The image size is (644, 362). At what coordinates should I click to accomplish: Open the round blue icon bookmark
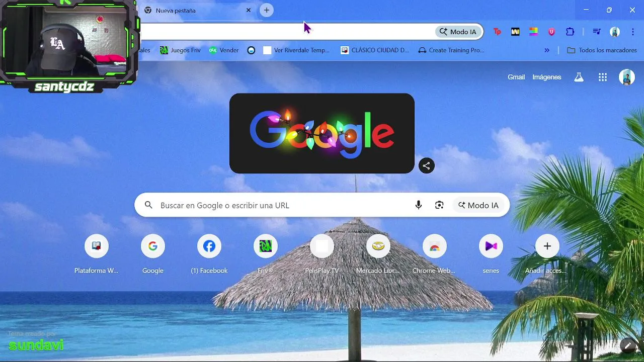pos(252,50)
